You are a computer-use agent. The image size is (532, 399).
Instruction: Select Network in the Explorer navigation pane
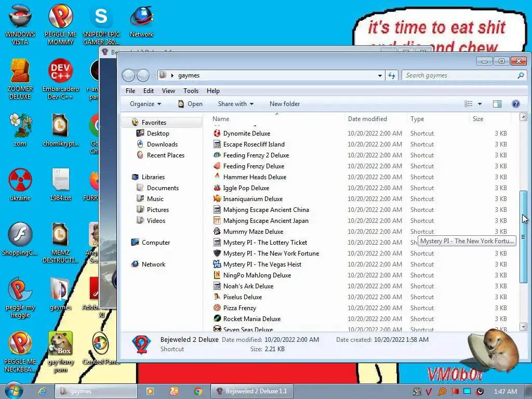153,264
